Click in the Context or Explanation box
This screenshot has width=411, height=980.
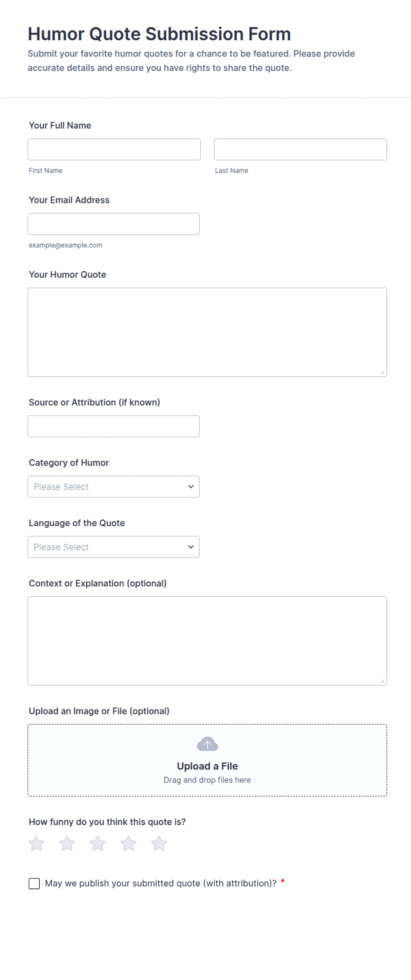pyautogui.click(x=207, y=641)
